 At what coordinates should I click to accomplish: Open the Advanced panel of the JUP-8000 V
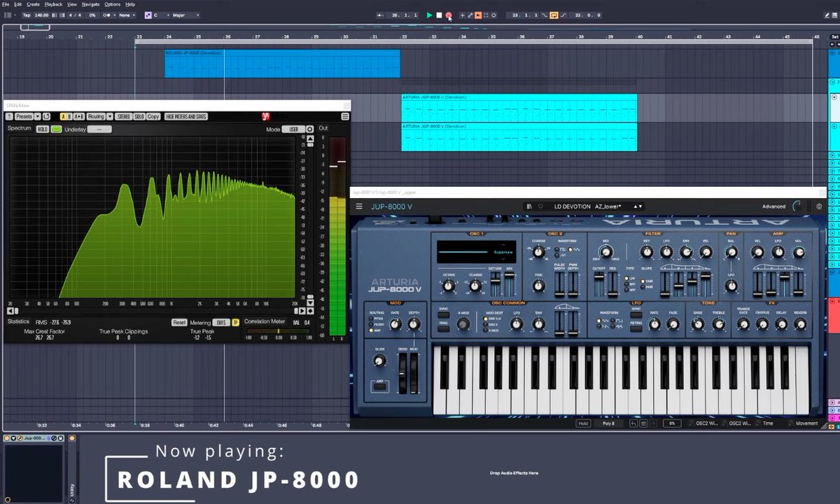772,206
